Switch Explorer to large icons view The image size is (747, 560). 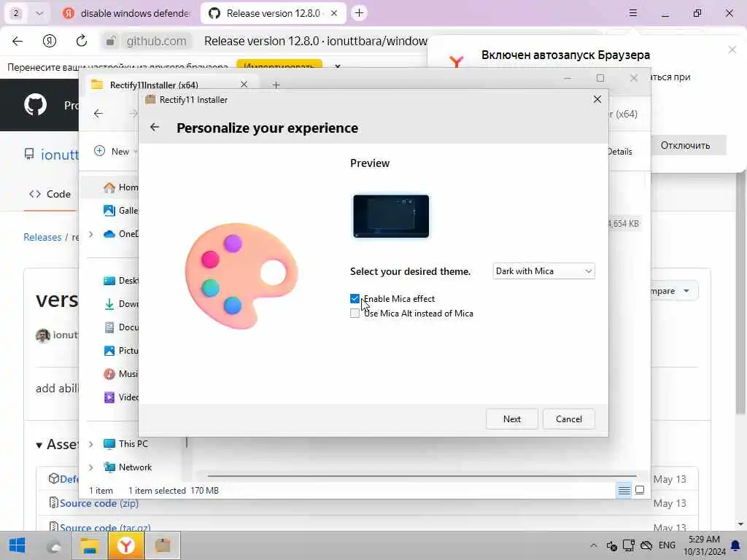tap(640, 490)
